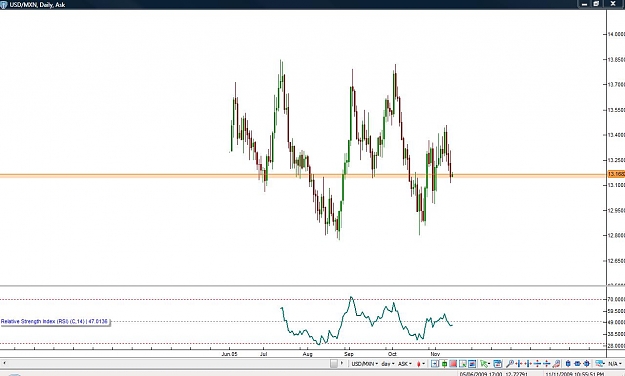Open the N/A dropdown at toolbar end

[x=614, y=364]
